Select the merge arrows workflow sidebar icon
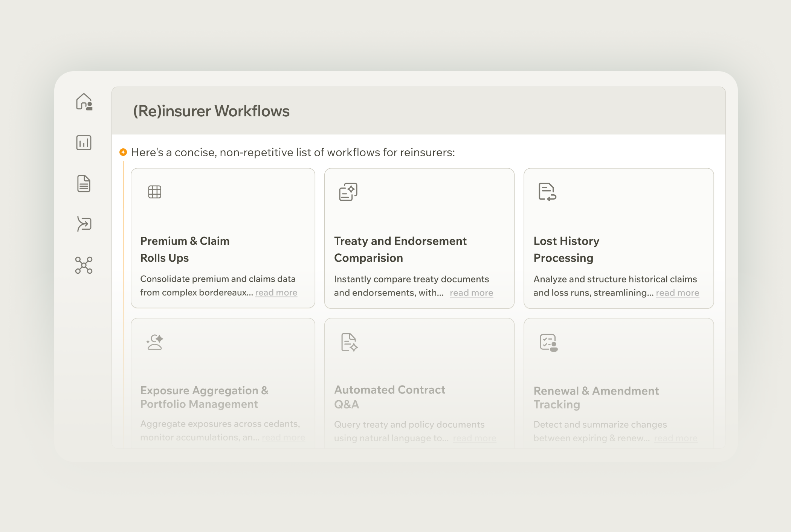The image size is (791, 532). click(x=84, y=224)
